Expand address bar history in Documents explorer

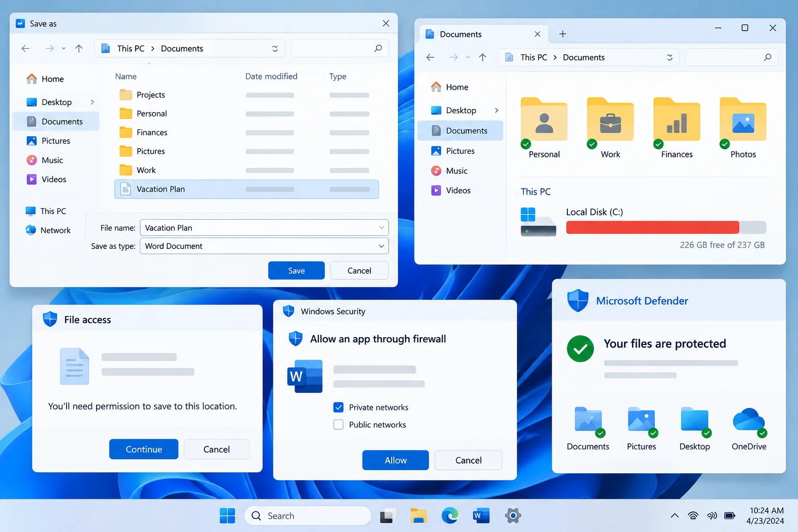tap(670, 57)
